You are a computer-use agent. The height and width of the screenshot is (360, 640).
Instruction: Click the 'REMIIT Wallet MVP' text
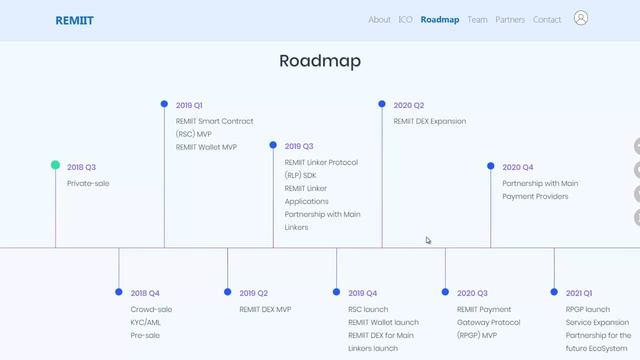(x=206, y=147)
